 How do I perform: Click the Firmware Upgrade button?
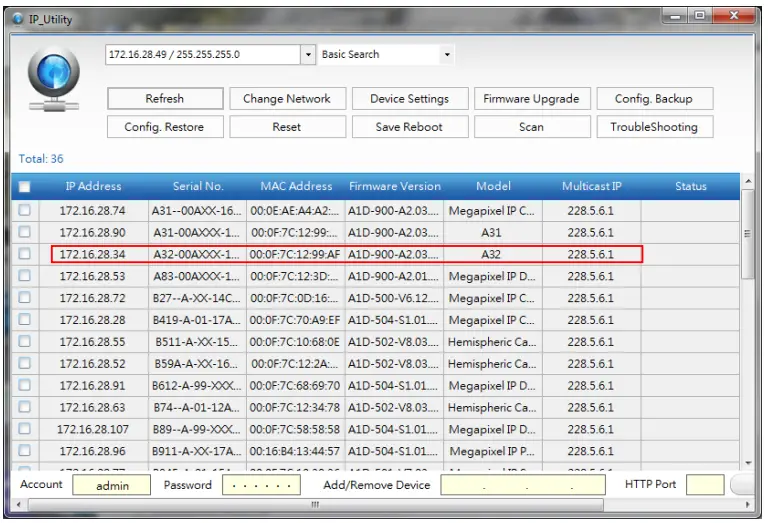click(x=531, y=99)
